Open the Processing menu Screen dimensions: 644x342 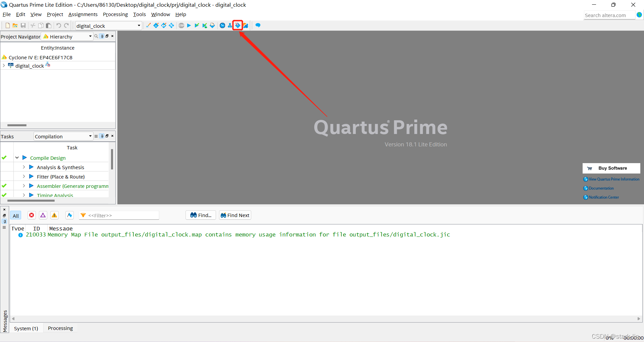[115, 14]
